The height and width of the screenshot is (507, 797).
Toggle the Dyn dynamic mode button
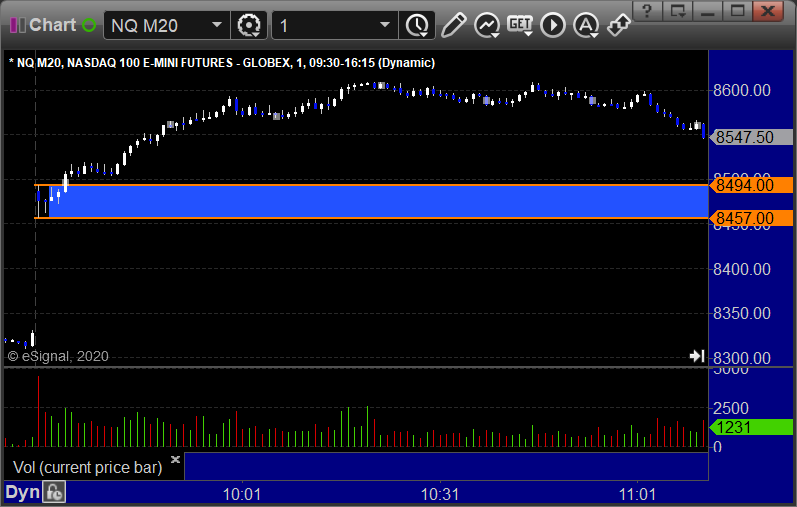point(22,492)
